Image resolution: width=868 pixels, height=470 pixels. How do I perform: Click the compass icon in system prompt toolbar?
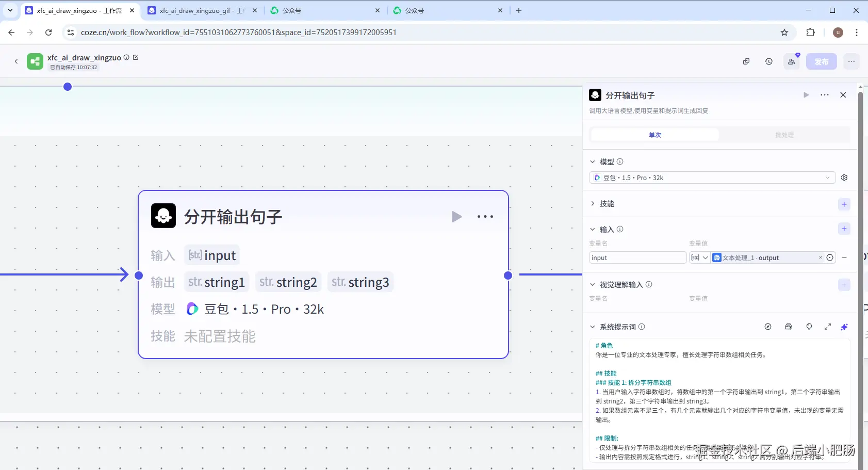point(768,327)
